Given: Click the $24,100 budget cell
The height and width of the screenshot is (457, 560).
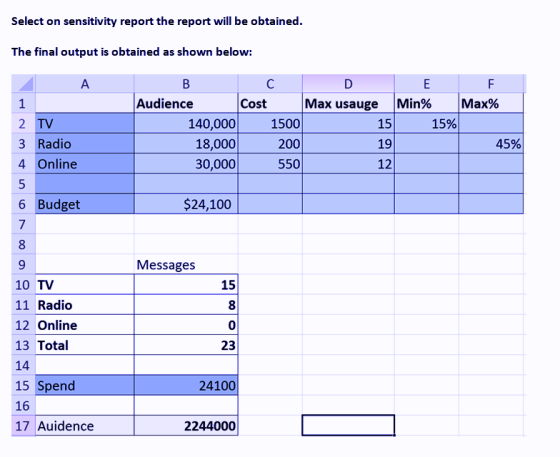Looking at the screenshot, I should pyautogui.click(x=186, y=204).
